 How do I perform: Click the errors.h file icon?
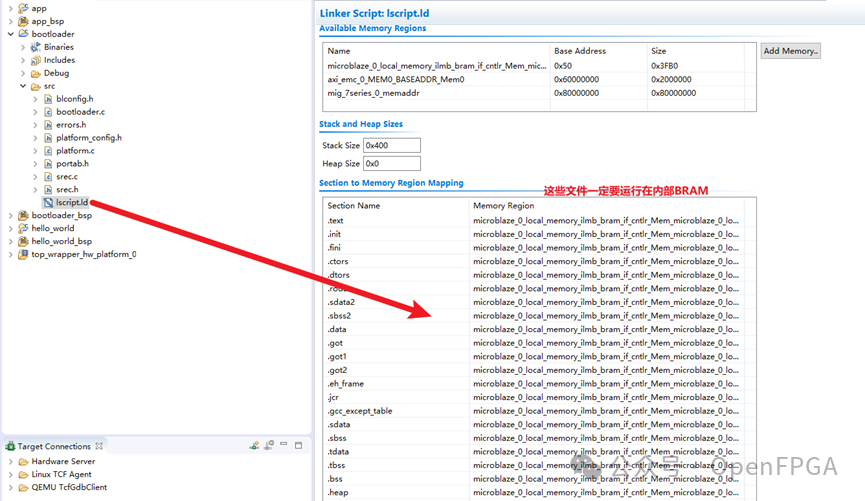48,125
